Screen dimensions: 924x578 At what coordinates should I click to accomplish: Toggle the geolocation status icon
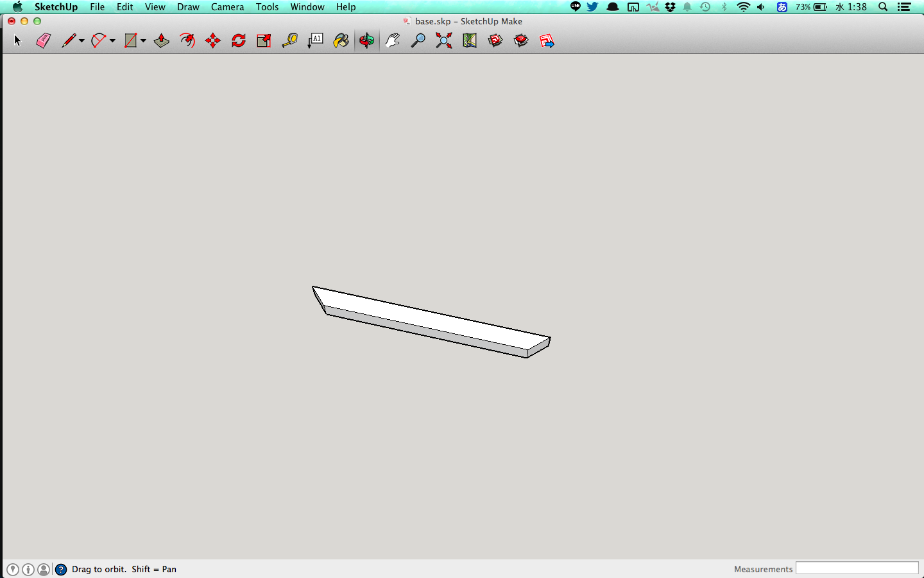[x=13, y=570]
